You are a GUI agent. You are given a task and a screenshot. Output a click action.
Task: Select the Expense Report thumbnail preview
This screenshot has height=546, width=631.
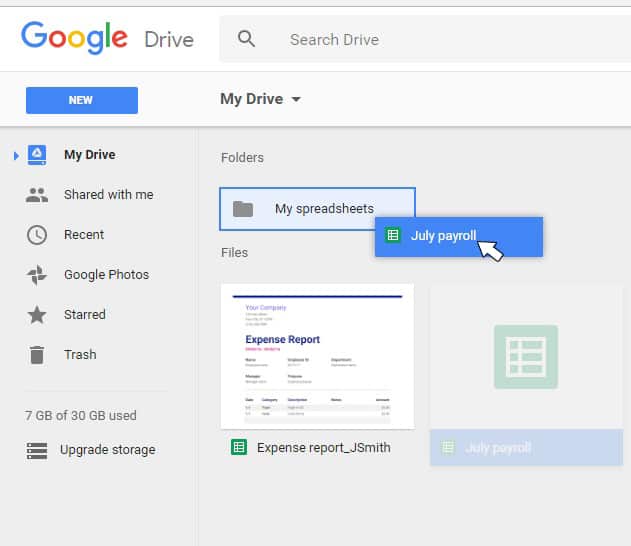[318, 355]
